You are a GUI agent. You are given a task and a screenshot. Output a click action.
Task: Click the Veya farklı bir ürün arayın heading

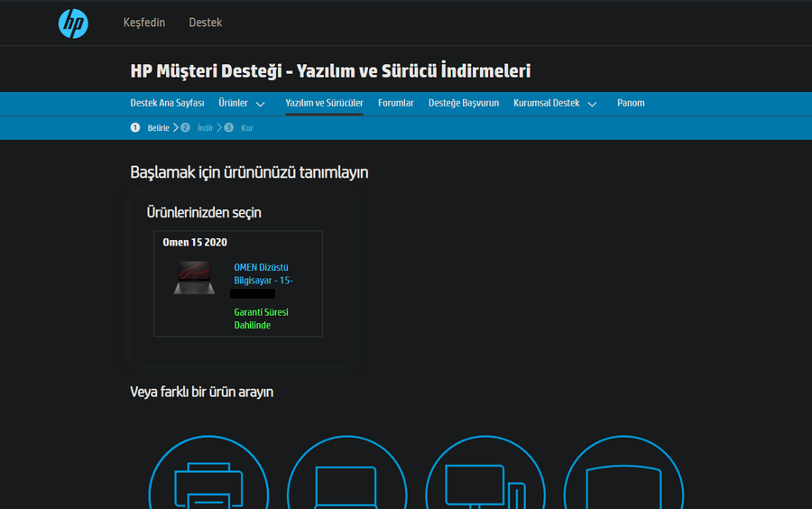pyautogui.click(x=201, y=392)
